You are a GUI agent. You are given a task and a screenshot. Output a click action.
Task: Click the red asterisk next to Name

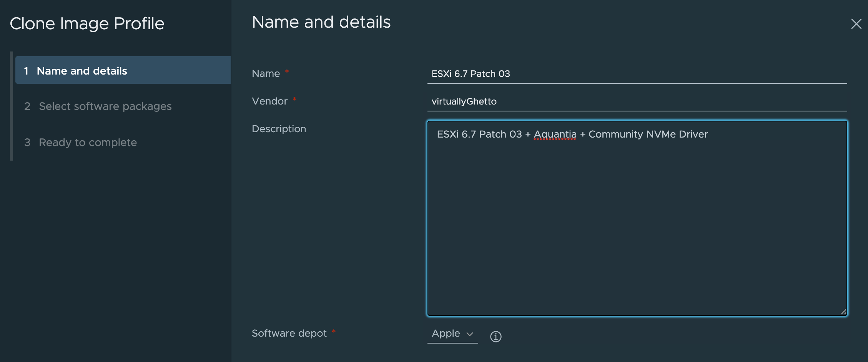click(x=286, y=71)
